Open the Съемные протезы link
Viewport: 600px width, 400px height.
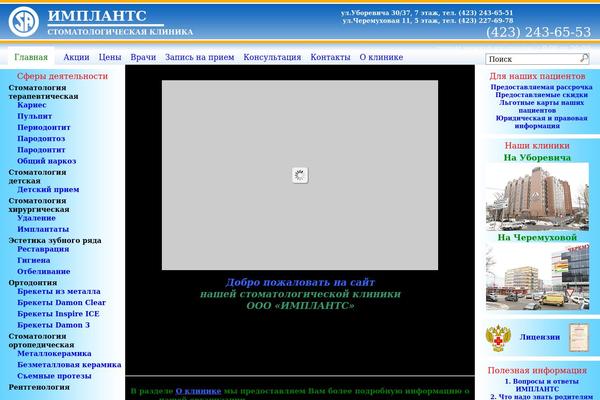(x=54, y=376)
